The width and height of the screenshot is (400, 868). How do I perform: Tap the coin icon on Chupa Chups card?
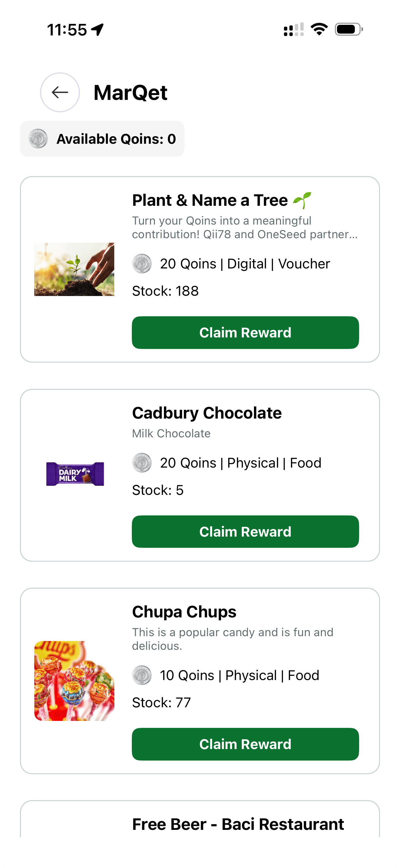click(x=142, y=675)
